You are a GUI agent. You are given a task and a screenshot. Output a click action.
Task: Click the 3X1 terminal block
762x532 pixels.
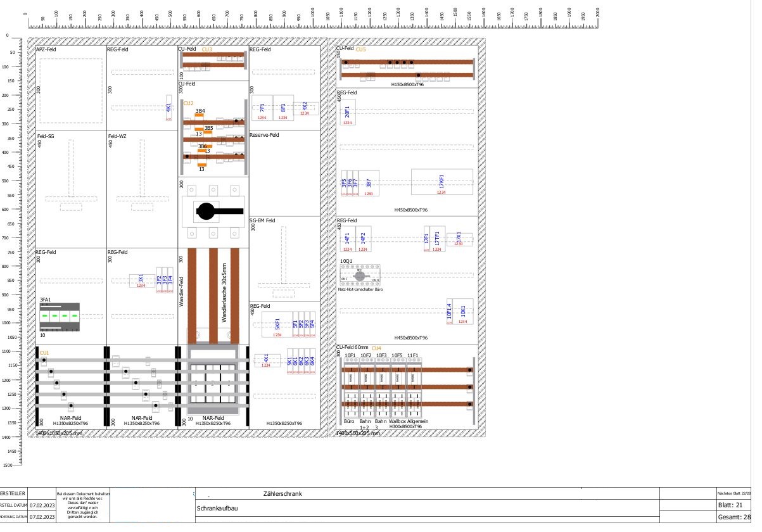[141, 281]
